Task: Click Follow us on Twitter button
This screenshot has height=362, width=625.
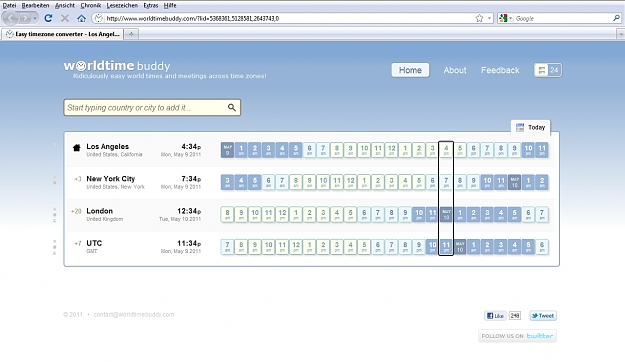Action: click(517, 336)
